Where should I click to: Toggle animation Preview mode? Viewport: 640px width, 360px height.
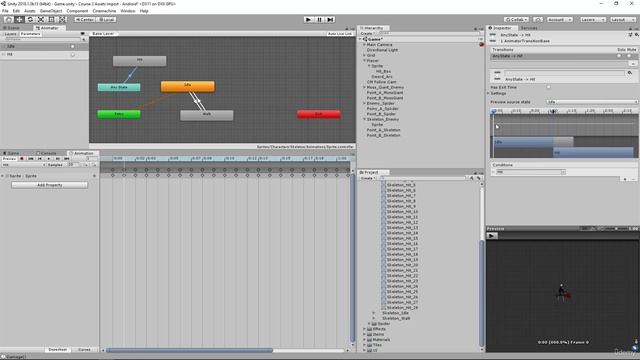pos(9,158)
